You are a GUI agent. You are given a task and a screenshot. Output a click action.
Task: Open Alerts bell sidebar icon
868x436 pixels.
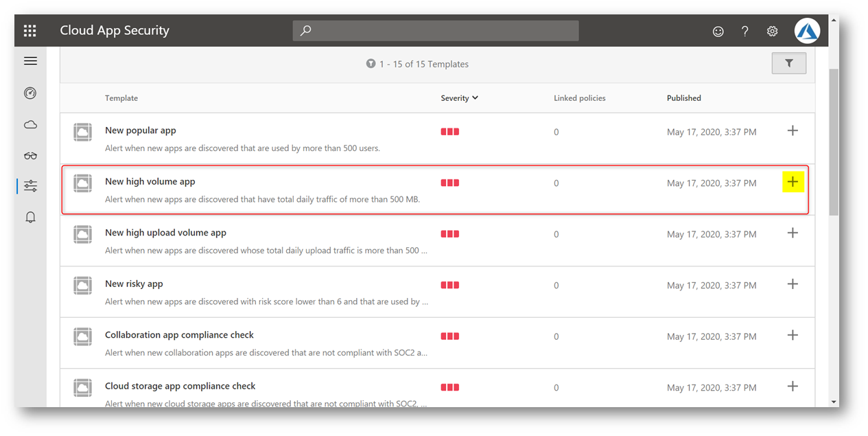pyautogui.click(x=30, y=218)
